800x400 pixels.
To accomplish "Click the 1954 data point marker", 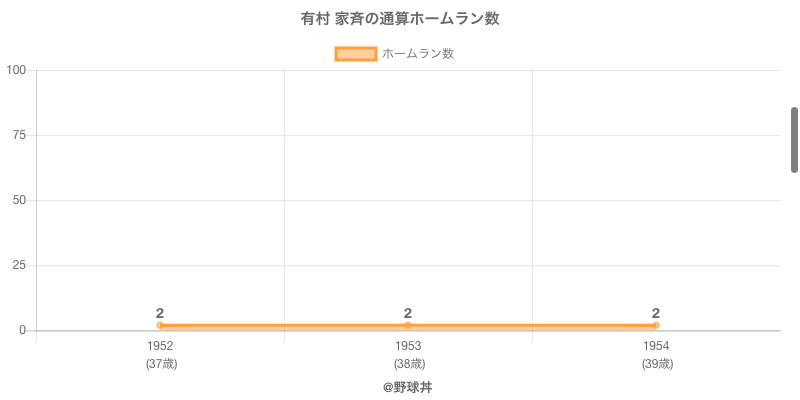I will point(656,325).
